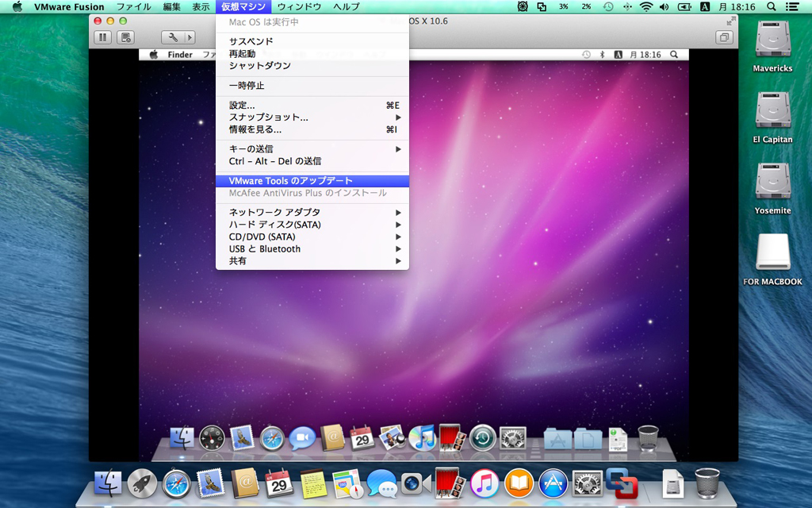Image resolution: width=812 pixels, height=508 pixels.
Task: Open Spotlight in the guest menu bar
Action: pyautogui.click(x=674, y=55)
